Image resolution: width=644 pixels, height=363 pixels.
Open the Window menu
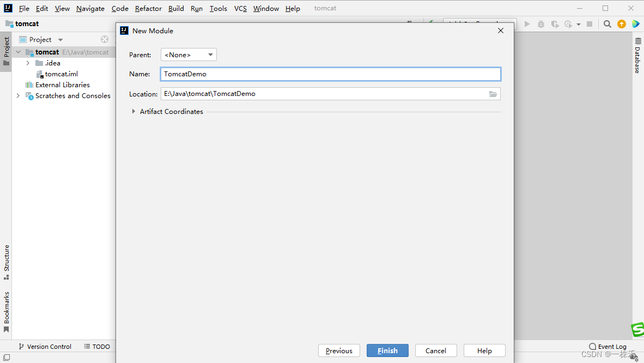[x=266, y=8]
